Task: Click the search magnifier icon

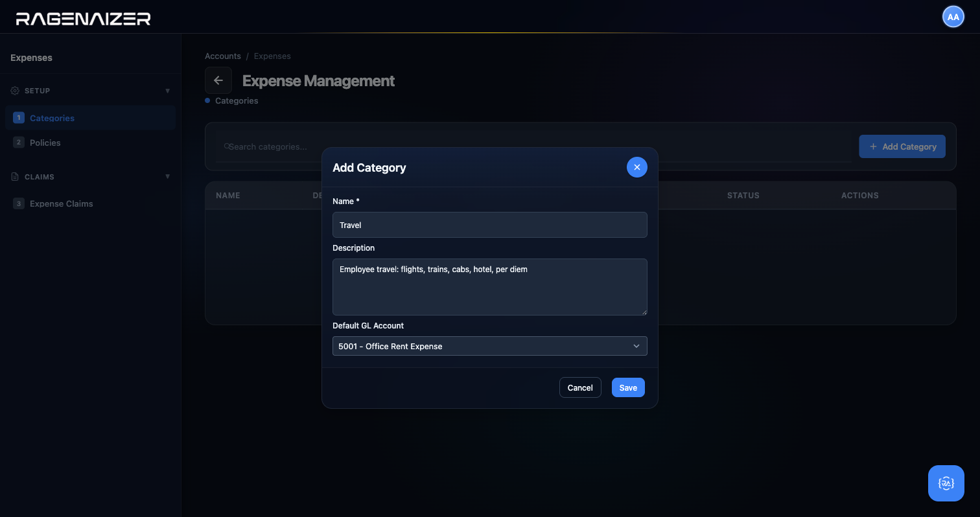Action: (227, 146)
